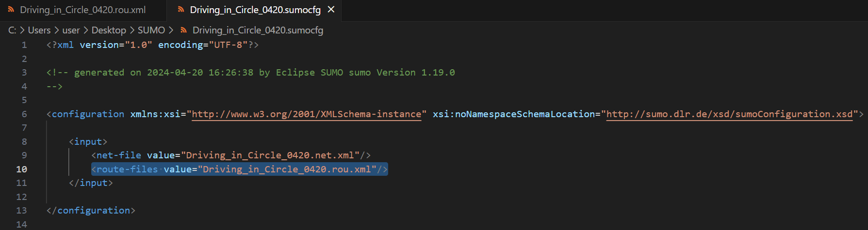Viewport: 868px width, 230px height.
Task: Click the opening configuration tag name
Action: click(x=88, y=114)
